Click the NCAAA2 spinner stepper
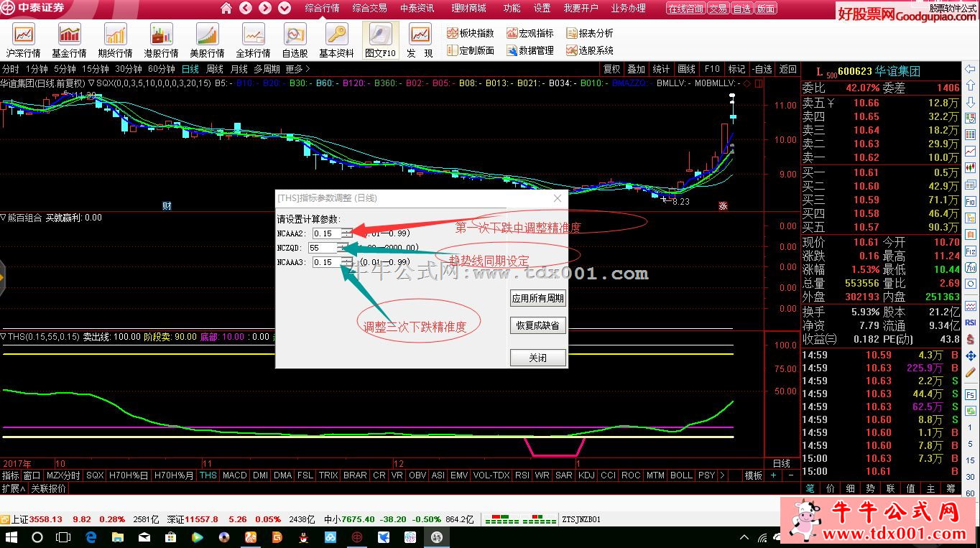980x548 pixels. point(346,233)
